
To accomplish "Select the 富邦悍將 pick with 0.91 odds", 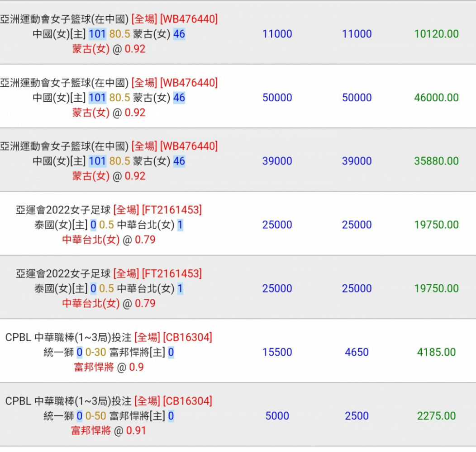I will (x=91, y=431).
